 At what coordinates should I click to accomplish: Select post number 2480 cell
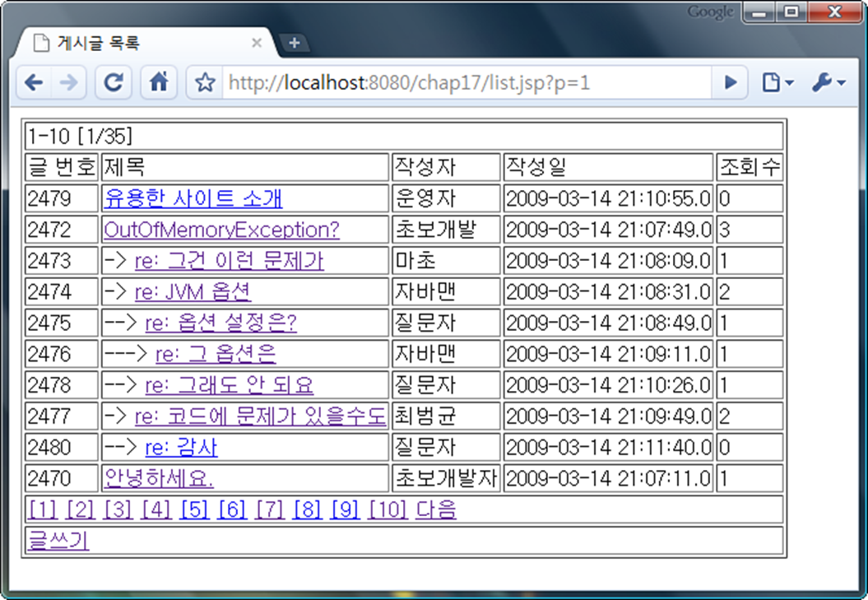click(62, 447)
